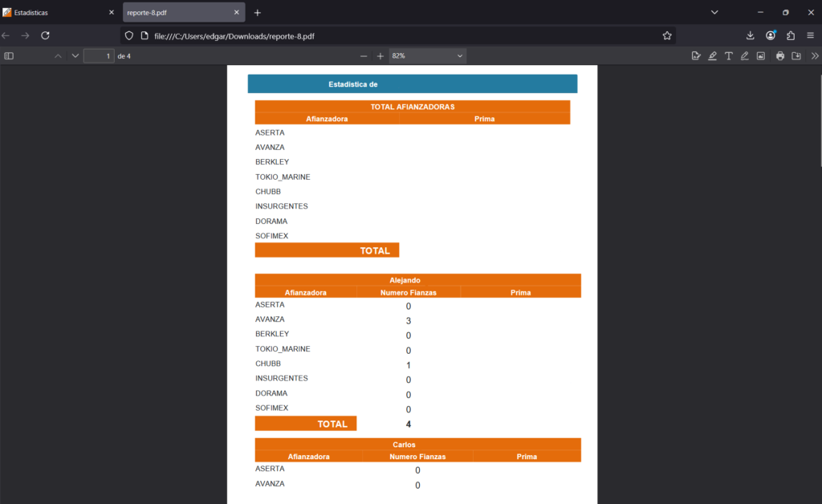Switch to the Estadisticas tab
822x504 pixels.
52,13
